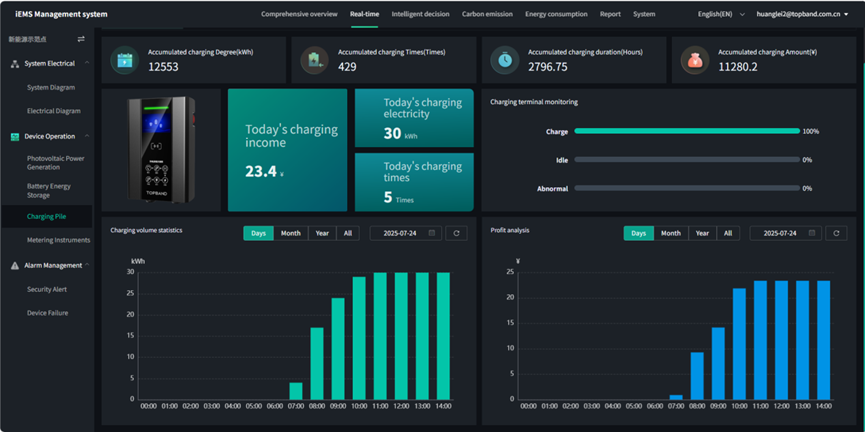
Task: Click Profit analysis 2025-07-24 date field
Action: [786, 233]
